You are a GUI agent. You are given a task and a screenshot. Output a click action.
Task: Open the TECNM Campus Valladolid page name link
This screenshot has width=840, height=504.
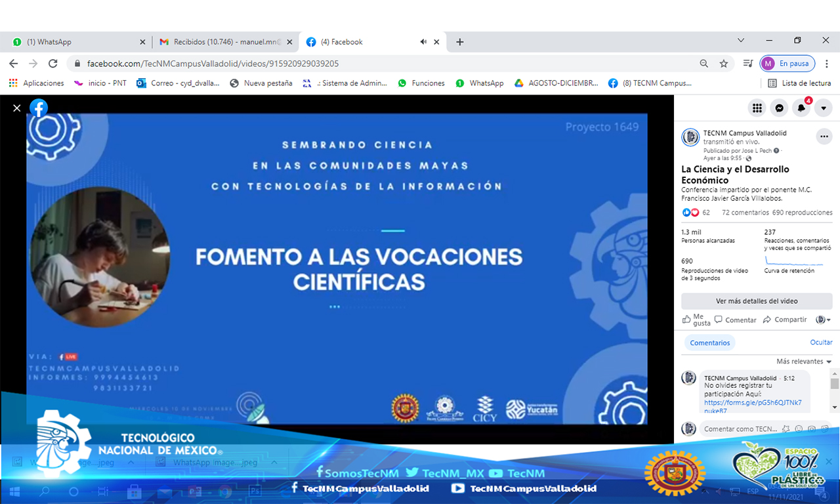point(745,133)
